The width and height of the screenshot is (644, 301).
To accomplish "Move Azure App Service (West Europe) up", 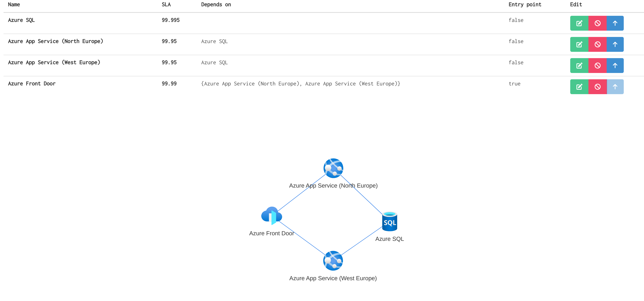I will coord(615,66).
